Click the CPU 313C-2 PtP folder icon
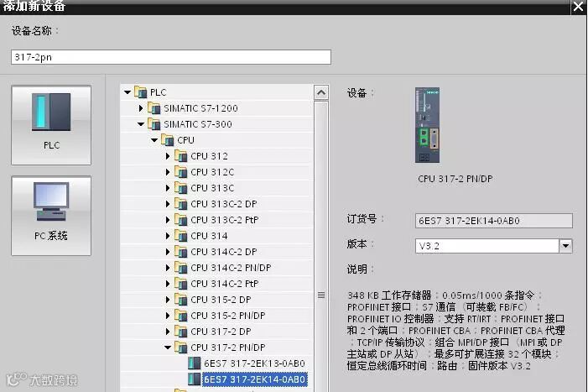The width and height of the screenshot is (588, 392). click(181, 219)
